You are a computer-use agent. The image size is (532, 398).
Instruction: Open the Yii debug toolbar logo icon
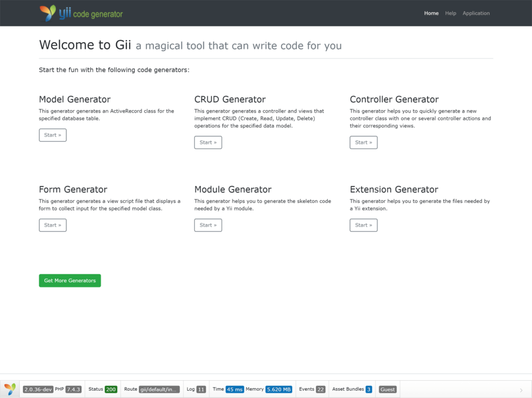point(10,389)
